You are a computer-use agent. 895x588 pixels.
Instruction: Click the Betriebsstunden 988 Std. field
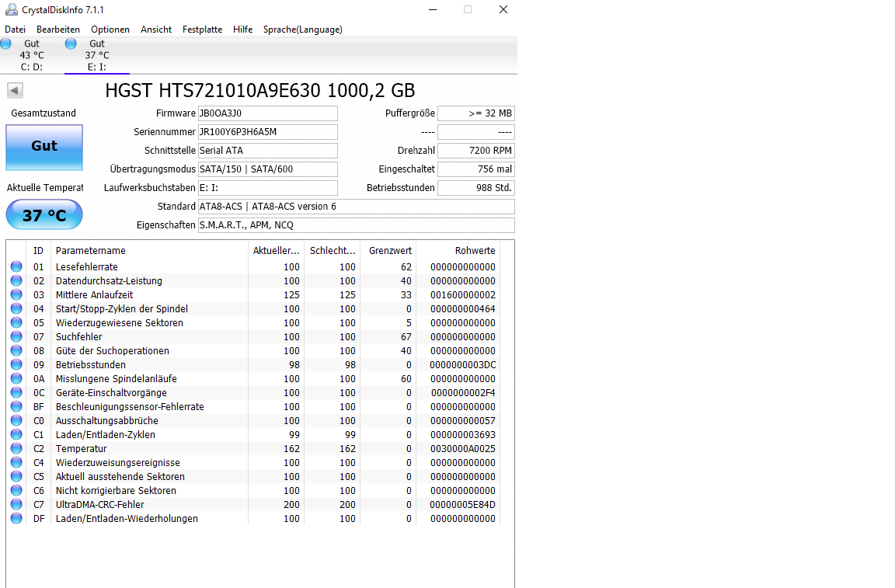click(476, 188)
